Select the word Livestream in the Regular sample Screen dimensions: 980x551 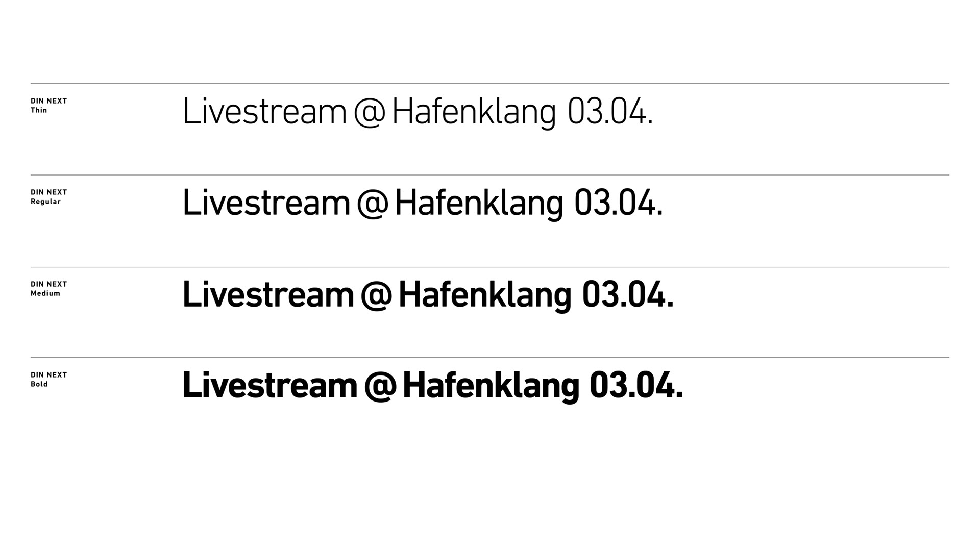tap(266, 203)
